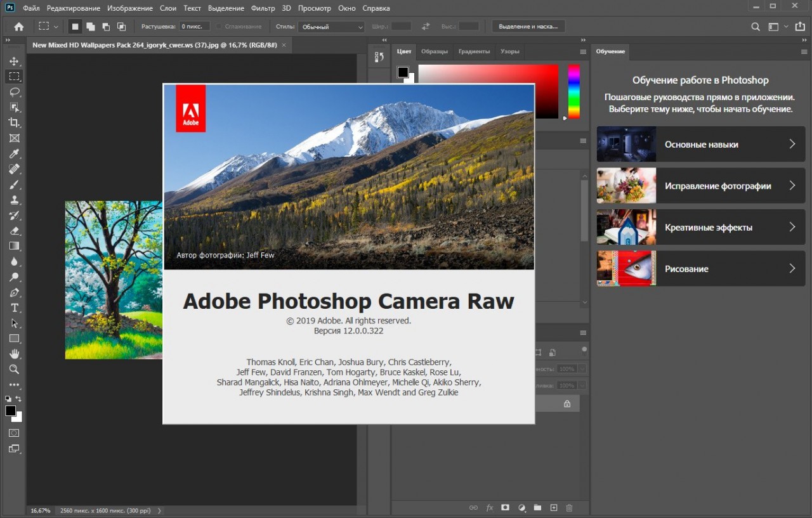The width and height of the screenshot is (812, 518).
Task: Expand the Основные навыки tutorial category
Action: pyautogui.click(x=700, y=145)
